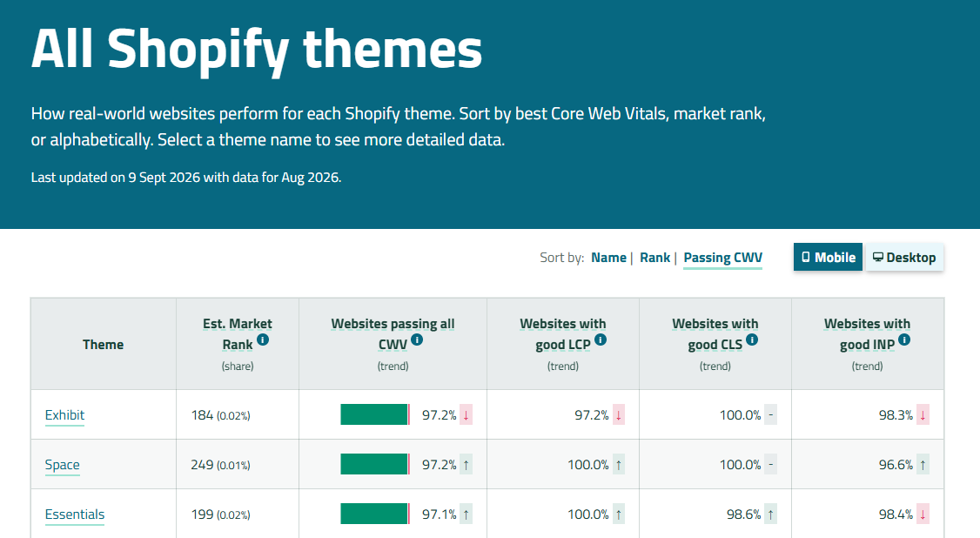
Task: Click Essentials CWV 97.1% up trend arrow
Action: (466, 514)
